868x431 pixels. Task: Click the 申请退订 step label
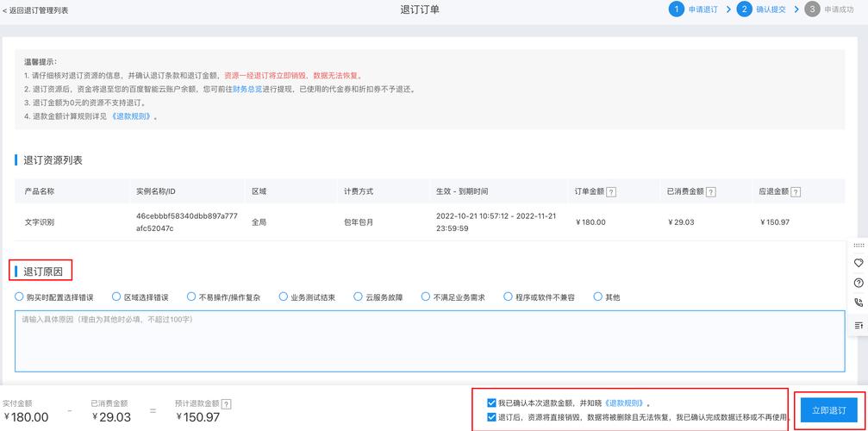703,10
